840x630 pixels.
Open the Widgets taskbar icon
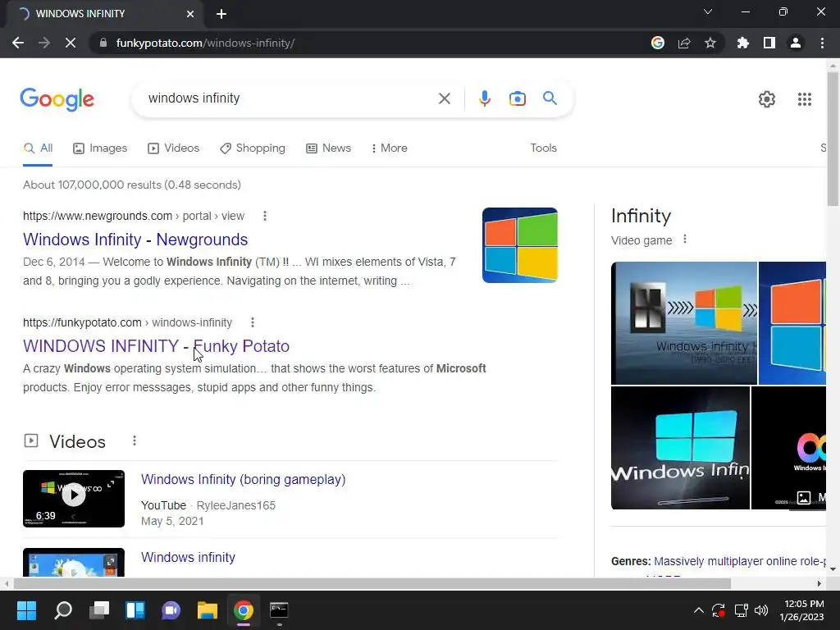[x=135, y=610]
